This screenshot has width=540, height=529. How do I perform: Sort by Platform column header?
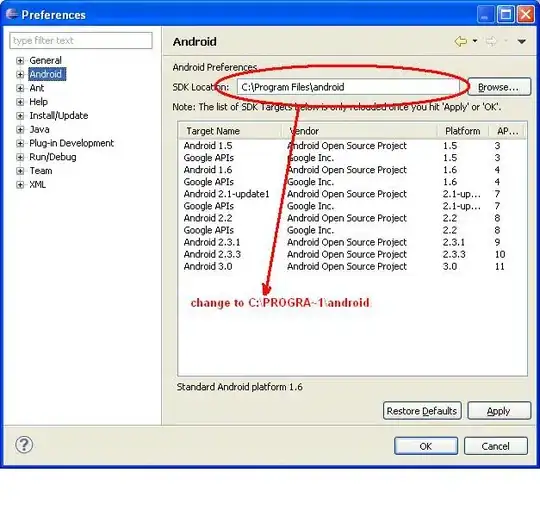(x=463, y=131)
